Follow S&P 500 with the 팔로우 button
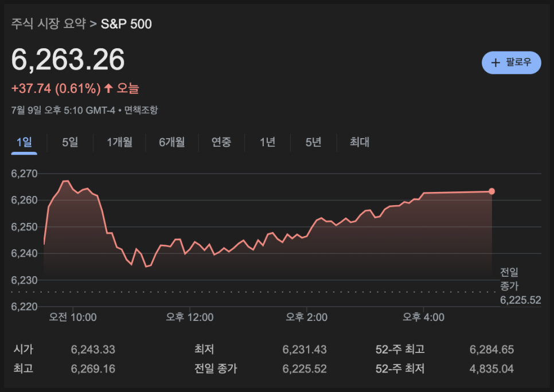 coord(511,62)
